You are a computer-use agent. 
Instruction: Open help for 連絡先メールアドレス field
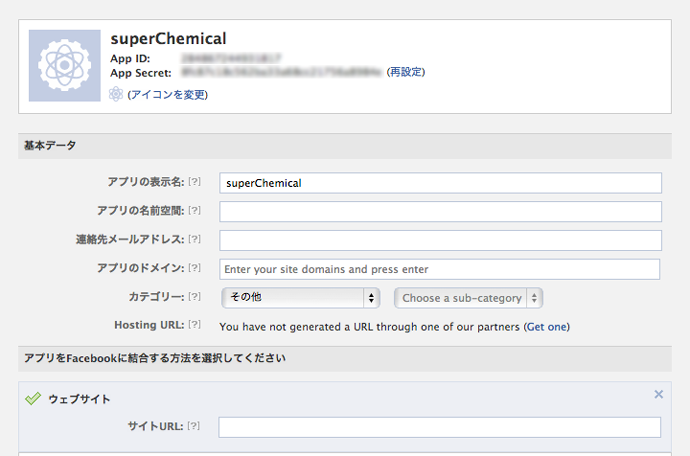[195, 240]
